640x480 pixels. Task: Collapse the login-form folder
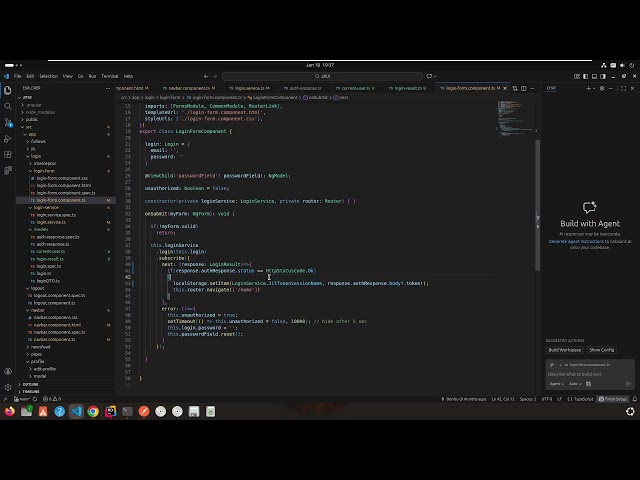(44, 171)
